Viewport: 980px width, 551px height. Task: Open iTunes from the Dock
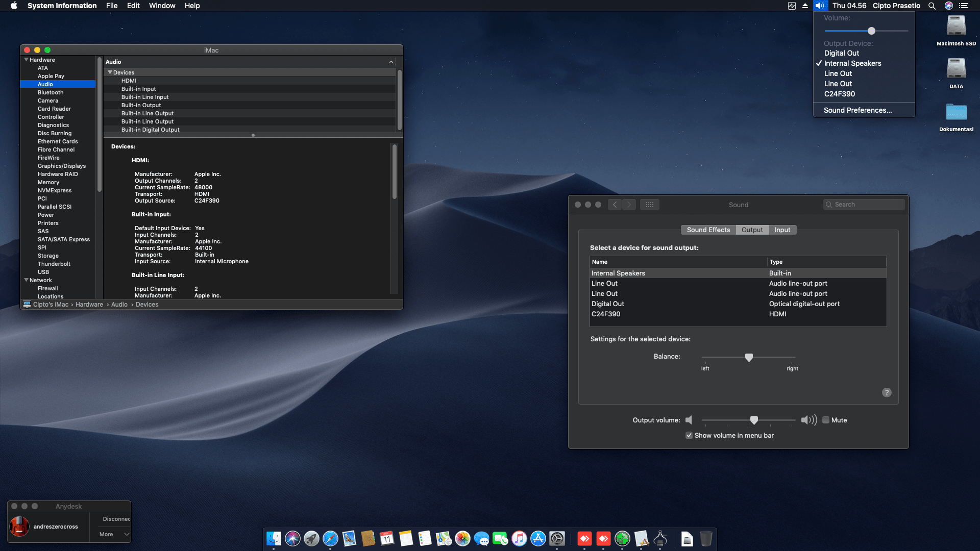coord(519,538)
